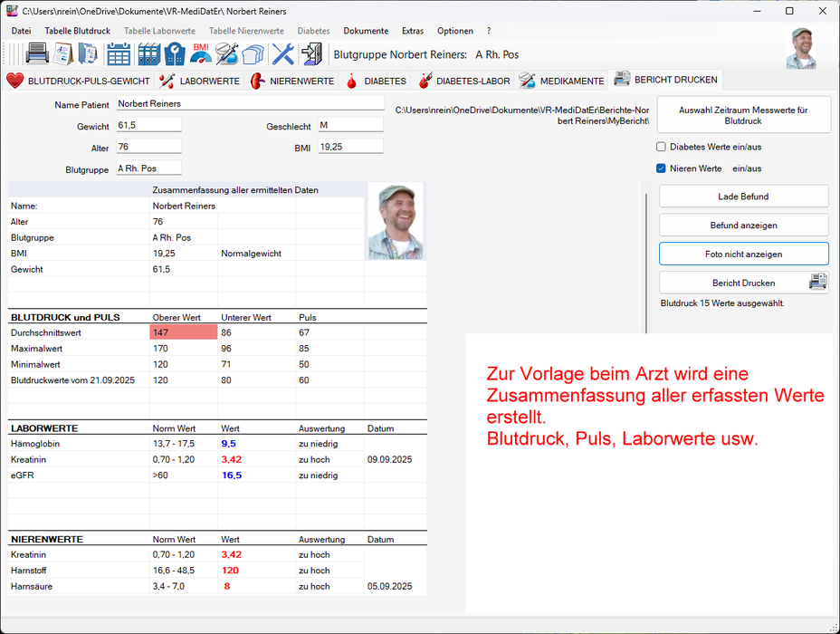Click the bread slices toolbar icon
Image resolution: width=840 pixels, height=634 pixels.
click(253, 54)
